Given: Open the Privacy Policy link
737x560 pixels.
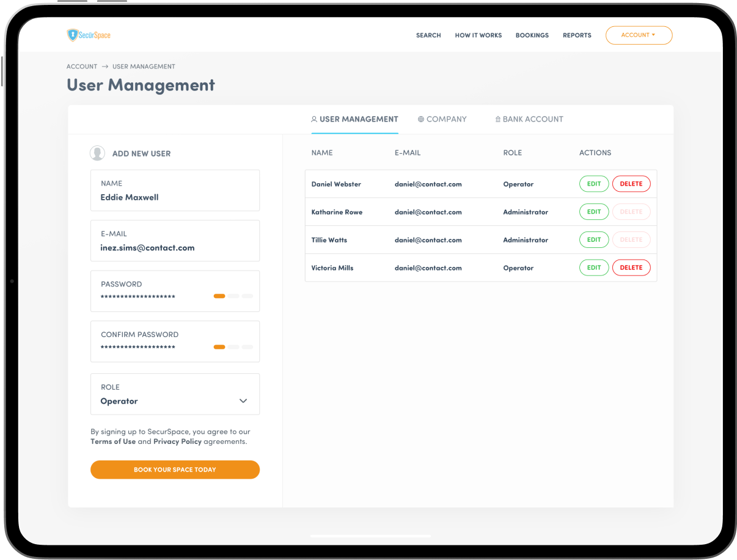Looking at the screenshot, I should [177, 442].
